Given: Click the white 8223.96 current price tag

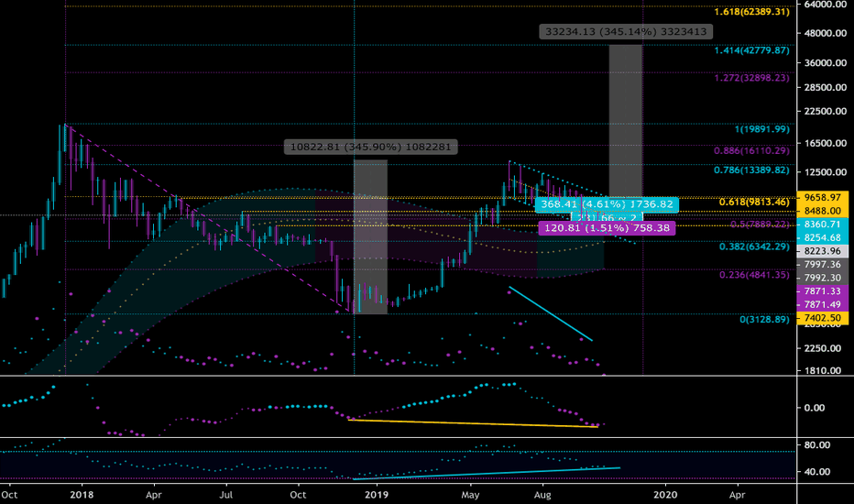Looking at the screenshot, I should (823, 251).
